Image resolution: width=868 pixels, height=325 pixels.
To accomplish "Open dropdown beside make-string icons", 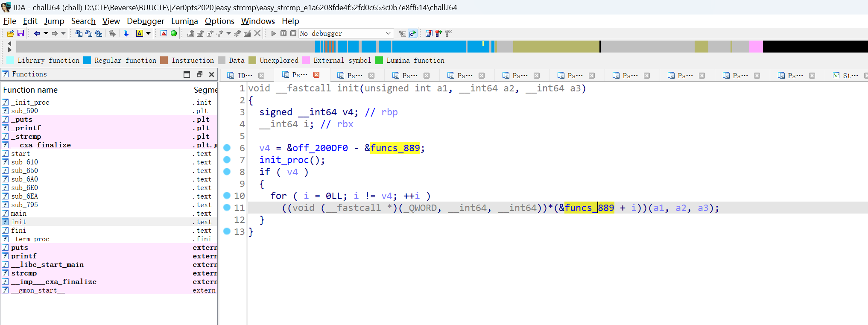I will [229, 33].
